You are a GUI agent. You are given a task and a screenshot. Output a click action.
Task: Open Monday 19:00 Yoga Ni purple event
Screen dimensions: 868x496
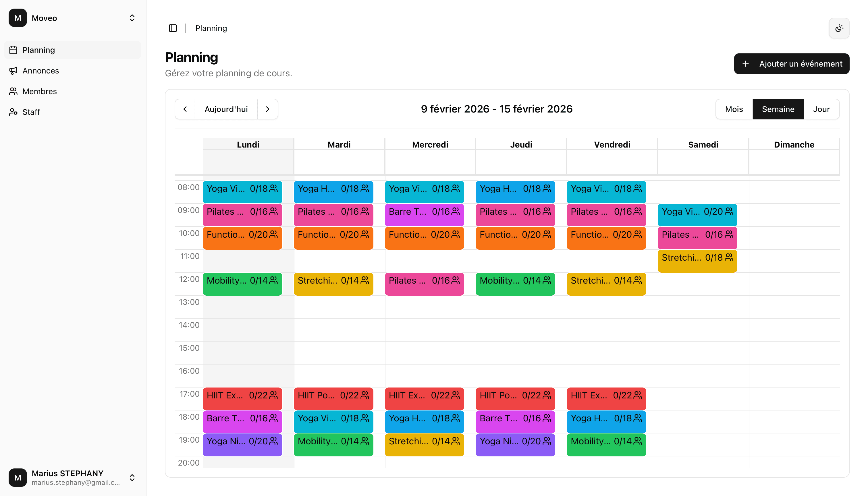point(242,444)
